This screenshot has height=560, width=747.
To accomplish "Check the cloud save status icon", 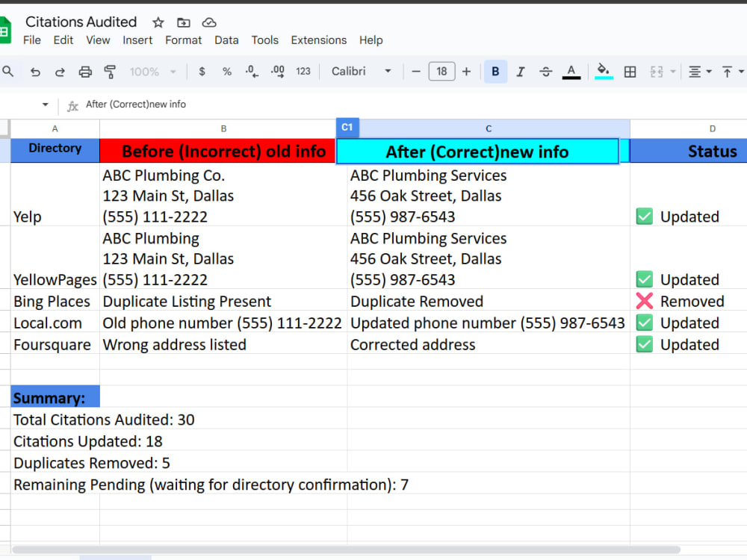I will 209,22.
